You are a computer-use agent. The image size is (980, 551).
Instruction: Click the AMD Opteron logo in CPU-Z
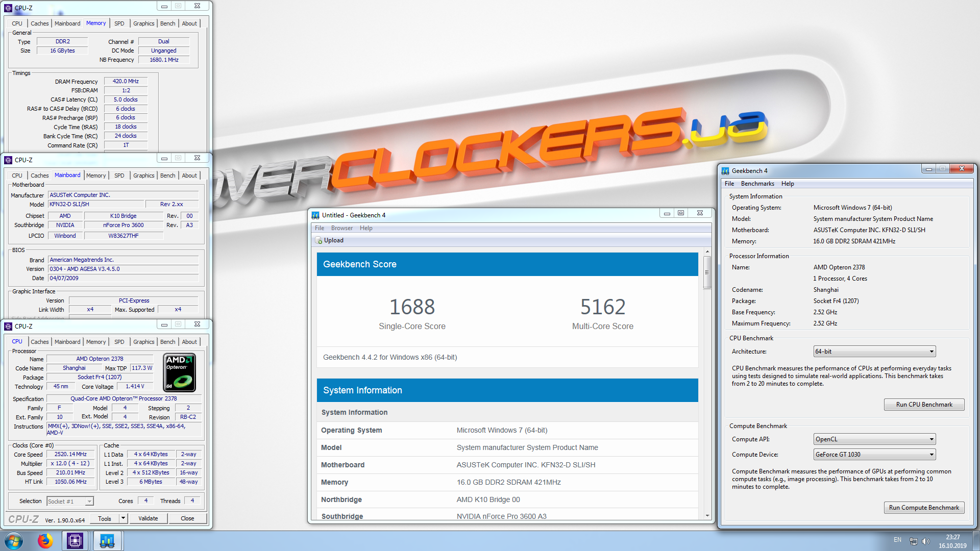point(180,372)
